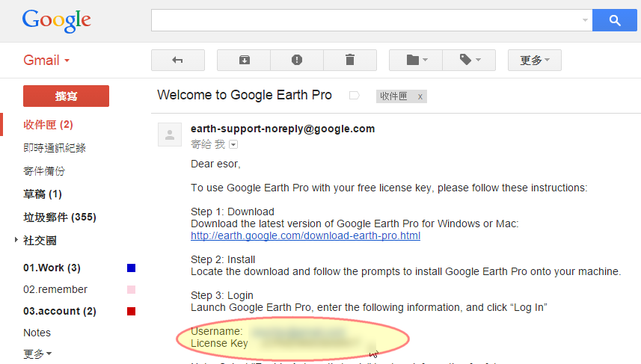Open the move-to folder icon menu
The image size is (641, 364).
[x=416, y=60]
